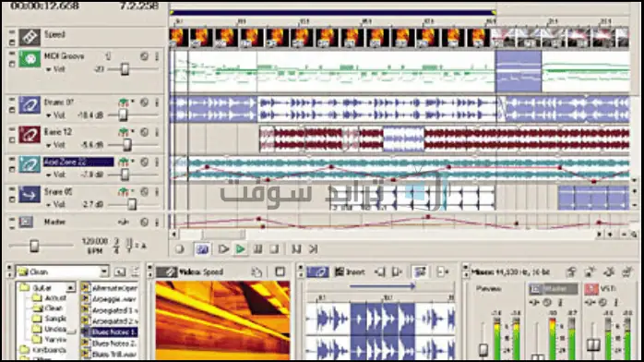Toggle the Loop Playback button

(202, 249)
